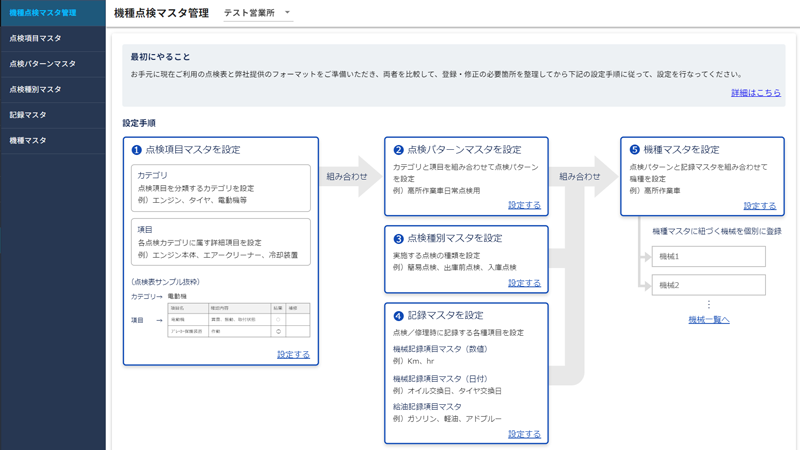Go to 記録マスタ in the sidebar
The width and height of the screenshot is (800, 450).
coord(28,115)
